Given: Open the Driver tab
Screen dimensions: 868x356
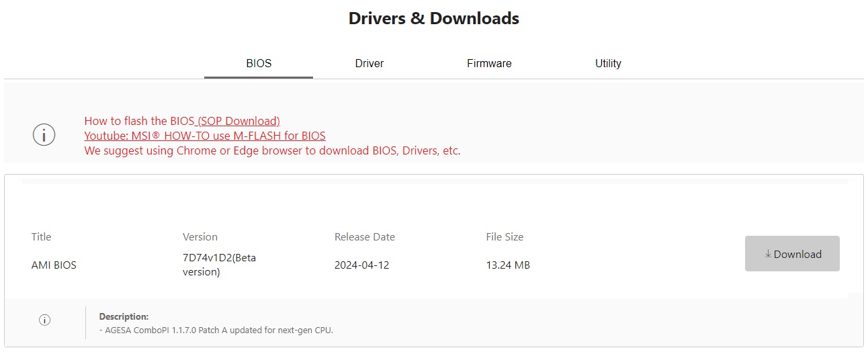Looking at the screenshot, I should 370,64.
